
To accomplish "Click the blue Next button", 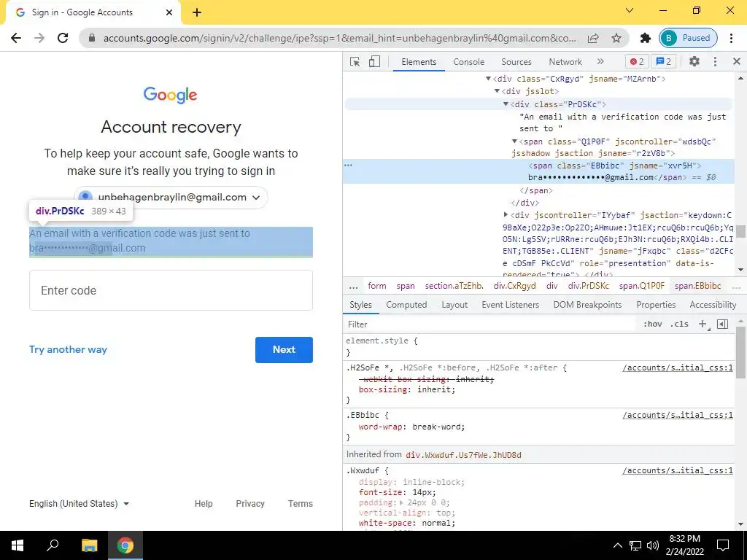I will 284,349.
